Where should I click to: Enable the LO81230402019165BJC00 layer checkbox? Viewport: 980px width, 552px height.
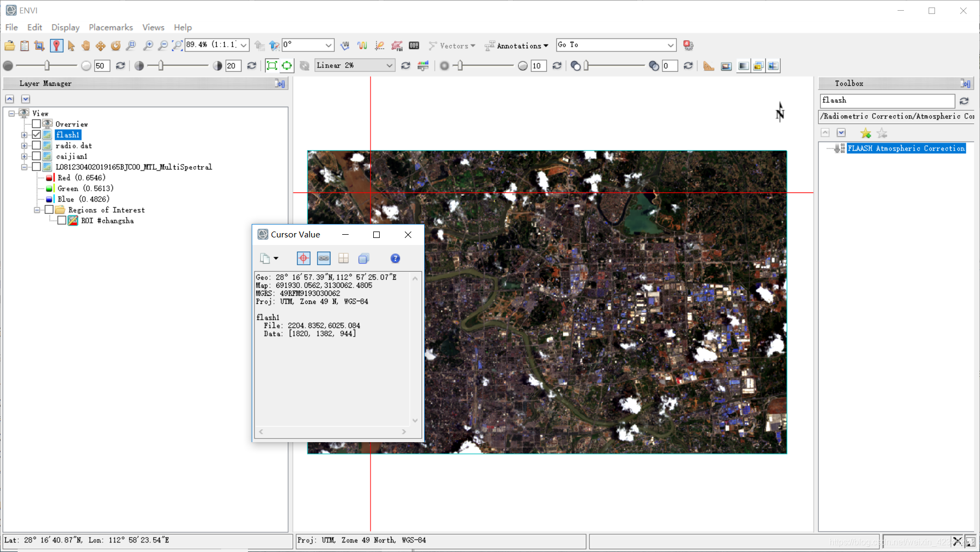[x=36, y=167]
